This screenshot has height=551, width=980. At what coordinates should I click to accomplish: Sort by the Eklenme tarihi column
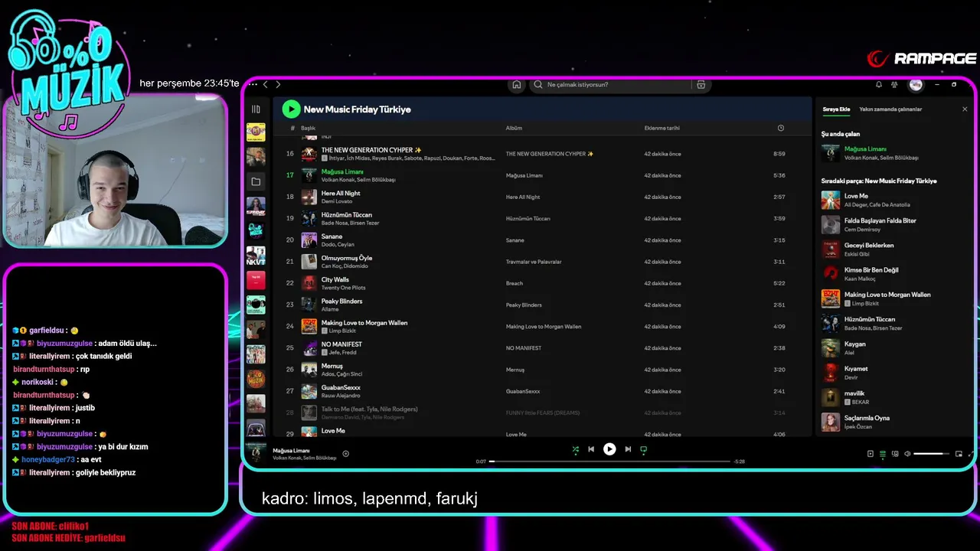point(661,128)
